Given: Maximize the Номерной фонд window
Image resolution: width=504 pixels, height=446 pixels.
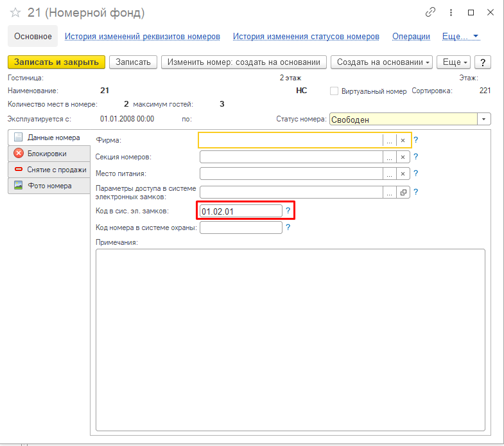Looking at the screenshot, I should 471,13.
